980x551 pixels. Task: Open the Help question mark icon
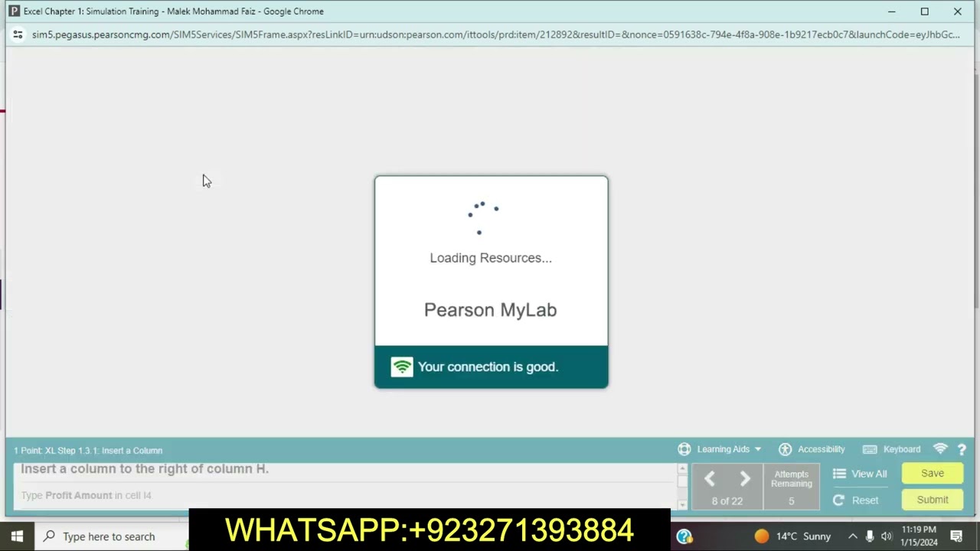coord(962,450)
